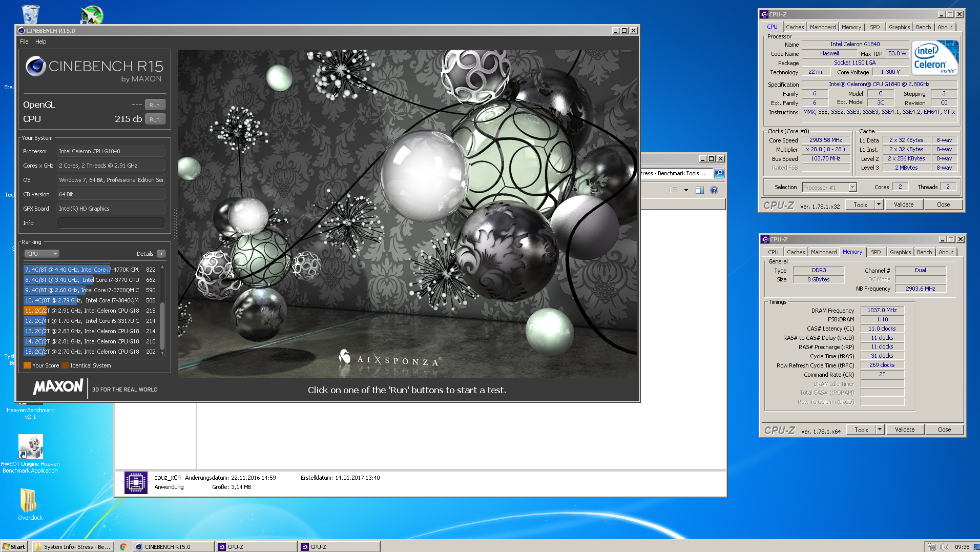The image size is (980, 552).
Task: Open Chrome from the taskbar
Action: pos(123,547)
